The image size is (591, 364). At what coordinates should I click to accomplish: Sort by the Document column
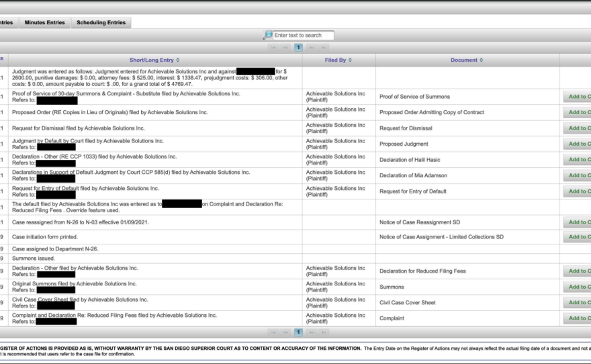point(467,60)
